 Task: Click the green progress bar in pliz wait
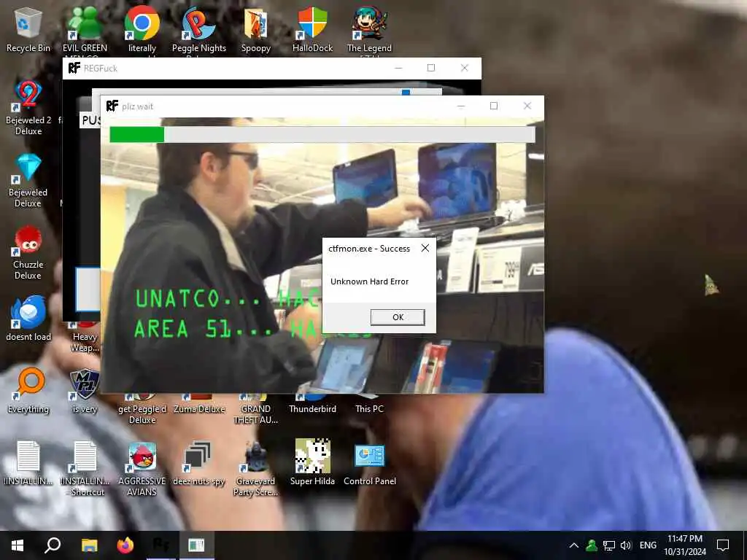[x=136, y=134]
